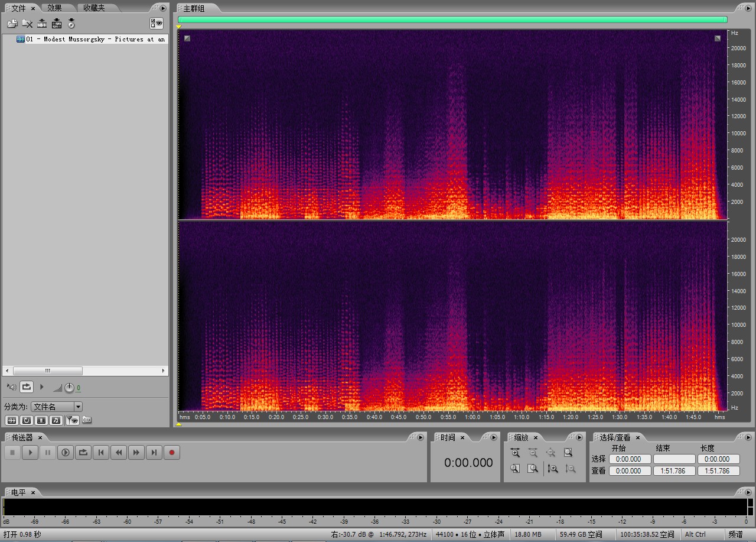Select the 主群组 panel tab
Screen dimensions: 756x542
click(x=194, y=8)
